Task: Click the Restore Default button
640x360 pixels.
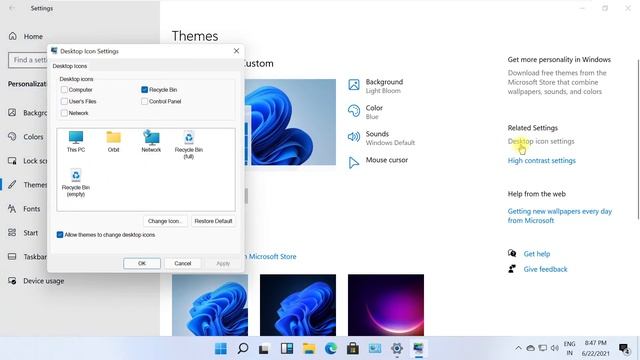Action: (x=213, y=221)
